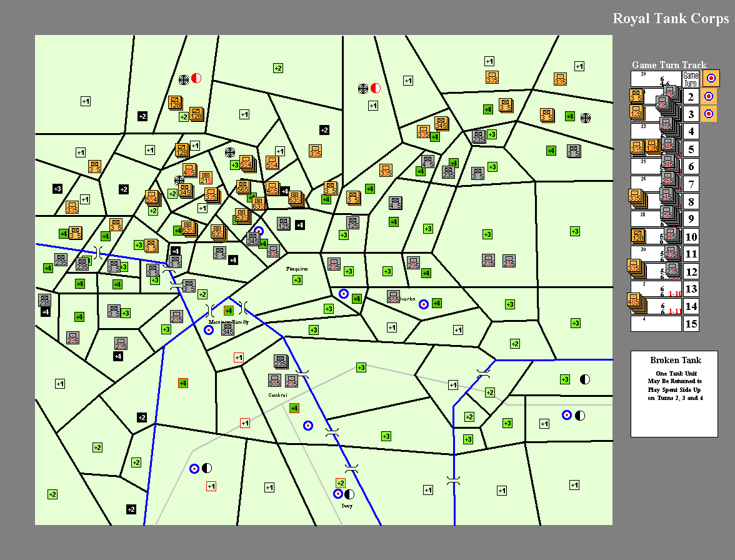Click Iron Cross at the map's east edge
Screen dimensions: 735x560
[586, 118]
